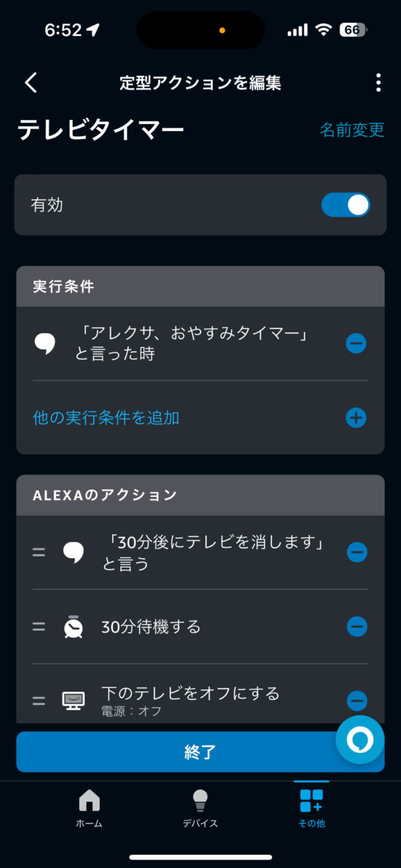Open the three-dot overflow menu
This screenshot has height=868, width=401.
378,83
